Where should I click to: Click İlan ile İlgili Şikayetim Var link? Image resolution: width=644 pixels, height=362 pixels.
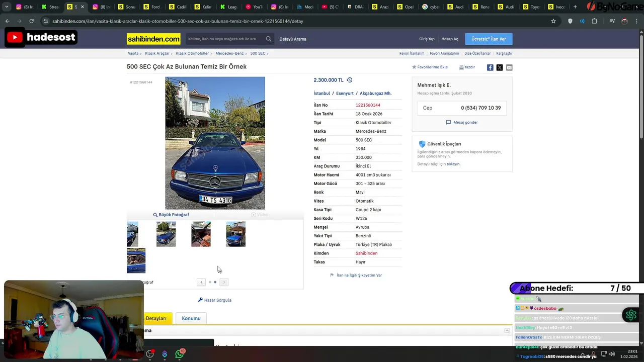(356, 275)
